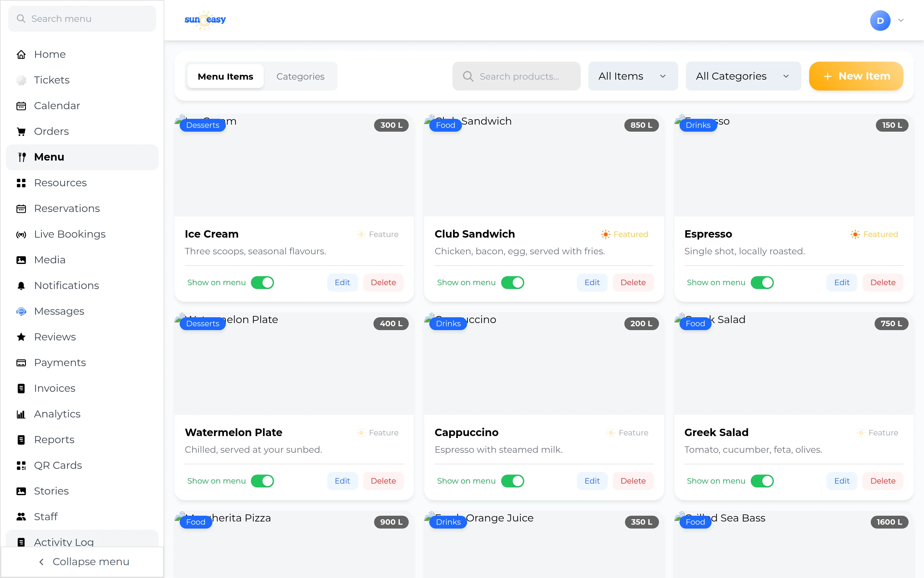
Task: Click the Tickets icon in sidebar
Action: 21,80
